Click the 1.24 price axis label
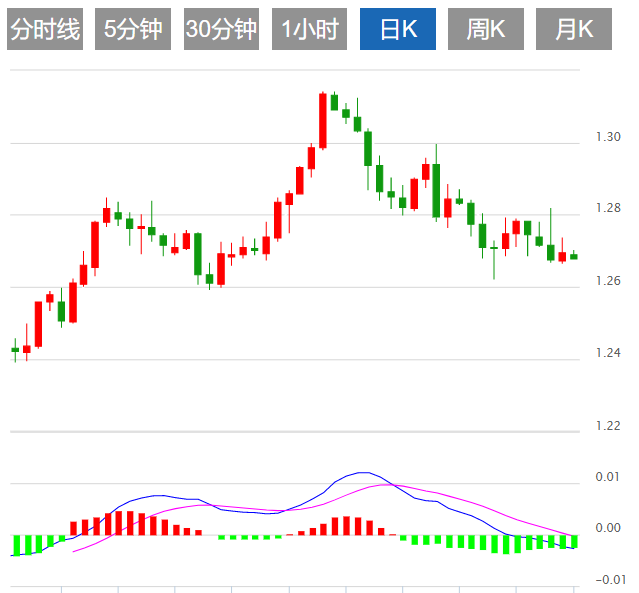The height and width of the screenshot is (593, 639). pos(608,353)
